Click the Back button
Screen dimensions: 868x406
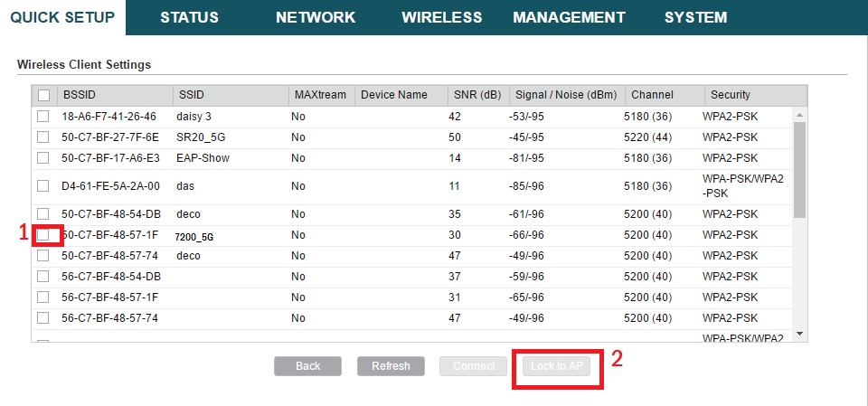tap(307, 366)
